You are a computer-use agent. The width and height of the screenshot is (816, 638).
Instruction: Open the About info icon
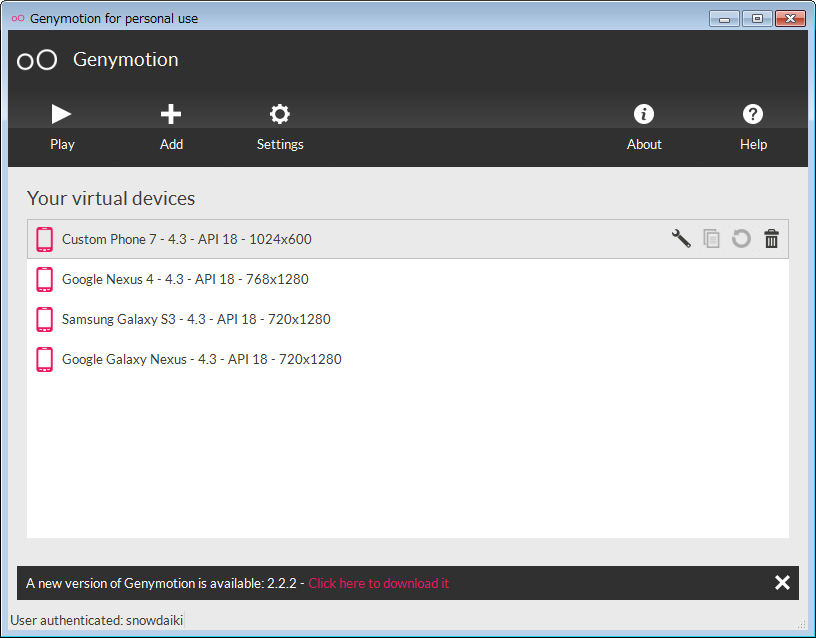(x=644, y=127)
